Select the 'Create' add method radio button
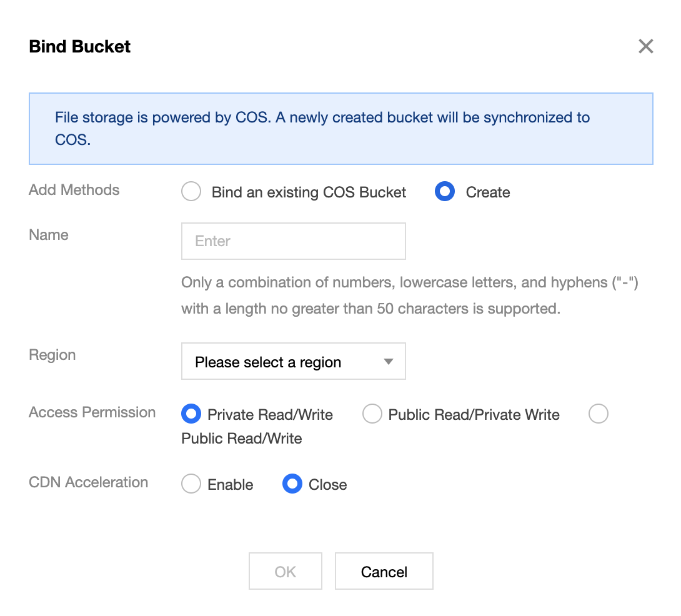The height and width of the screenshot is (616, 681). pos(444,192)
